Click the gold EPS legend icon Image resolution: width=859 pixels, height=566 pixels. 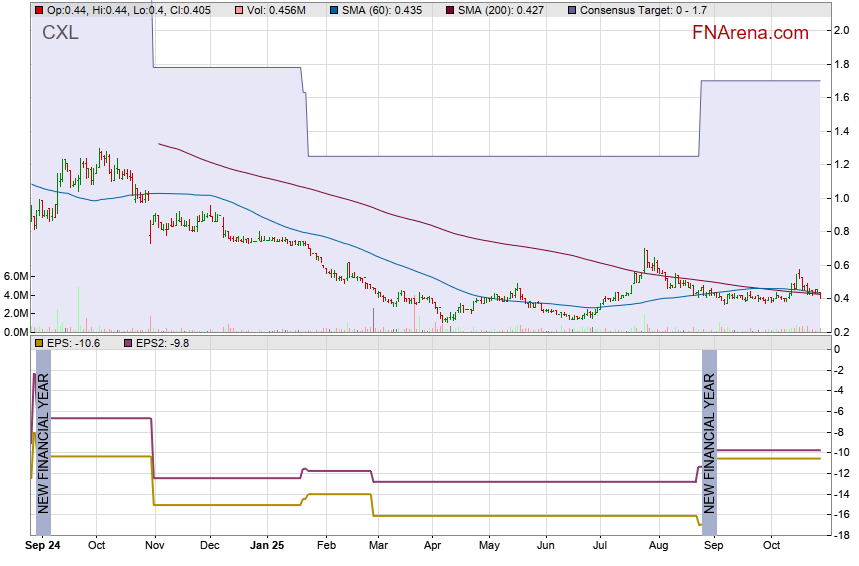[x=38, y=343]
